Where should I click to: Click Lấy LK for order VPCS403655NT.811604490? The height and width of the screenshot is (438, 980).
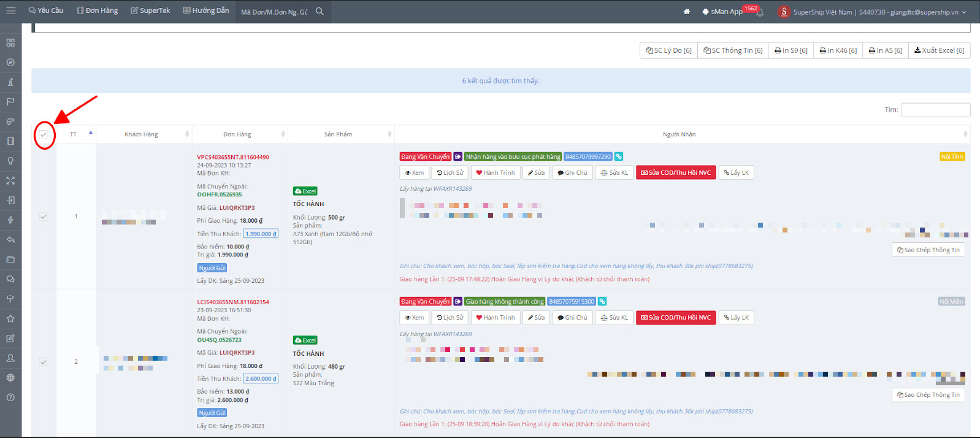(x=736, y=173)
